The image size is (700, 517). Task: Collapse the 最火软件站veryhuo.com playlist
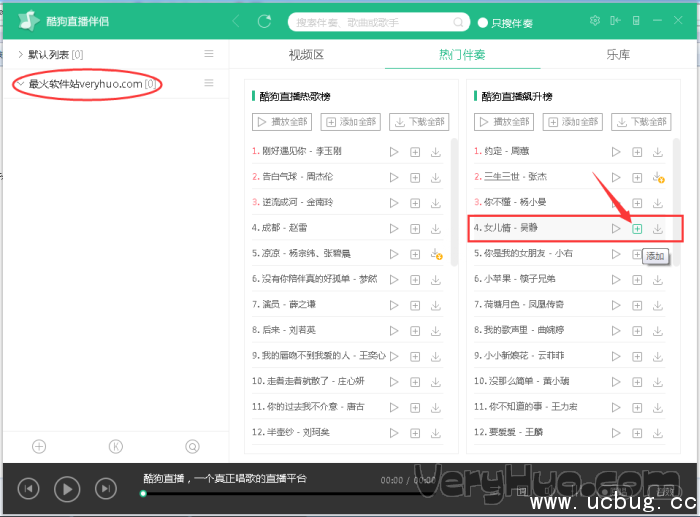20,83
